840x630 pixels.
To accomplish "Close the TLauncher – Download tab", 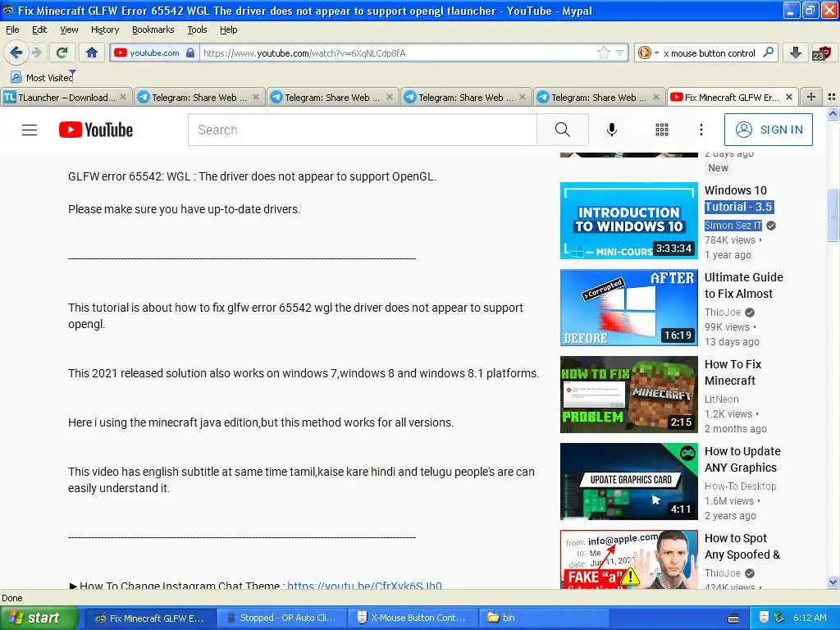I will [123, 97].
